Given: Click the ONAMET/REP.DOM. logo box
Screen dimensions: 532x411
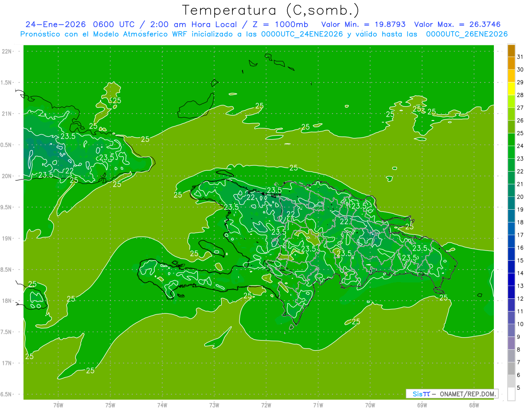Looking at the screenshot, I should point(452,394).
